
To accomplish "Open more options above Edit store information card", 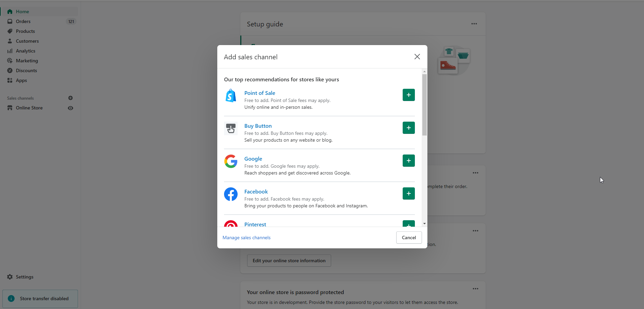I will (476, 231).
